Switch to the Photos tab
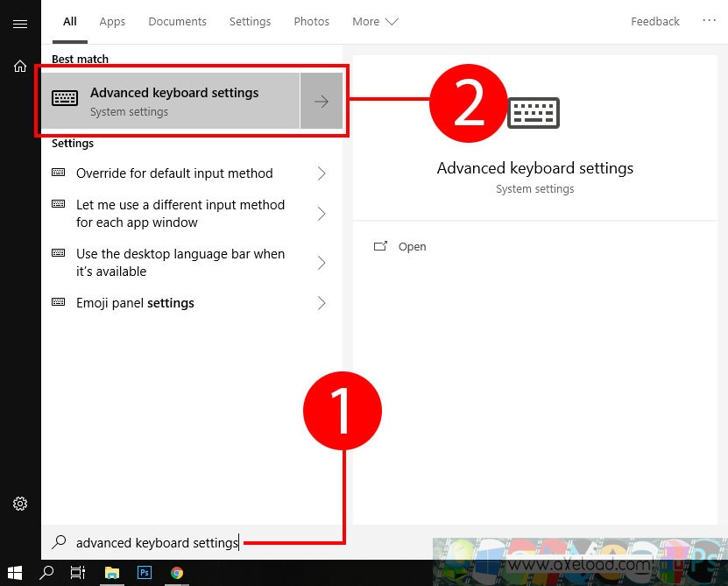Image resolution: width=728 pixels, height=586 pixels. click(x=312, y=22)
